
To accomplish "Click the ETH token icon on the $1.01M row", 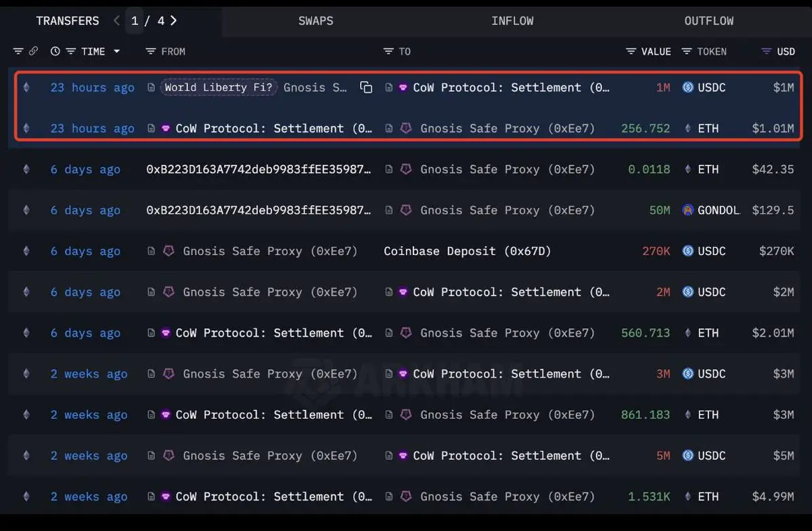I will (x=688, y=129).
